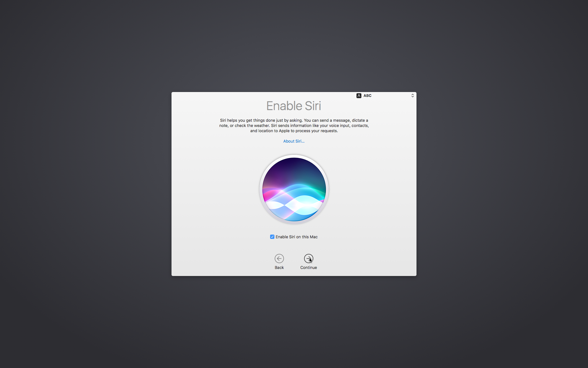Uncheck Enable Siri on this Mac
The height and width of the screenshot is (368, 588).
pos(272,237)
